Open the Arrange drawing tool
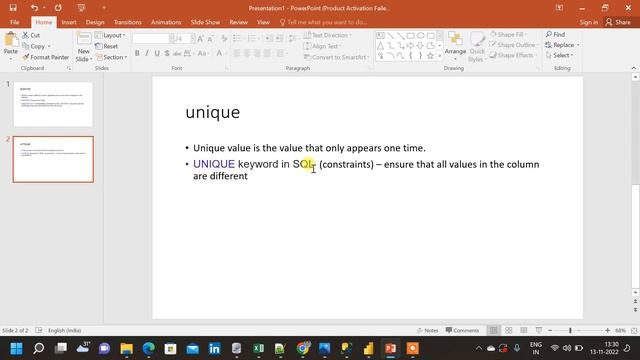The image size is (640, 360). [x=456, y=47]
